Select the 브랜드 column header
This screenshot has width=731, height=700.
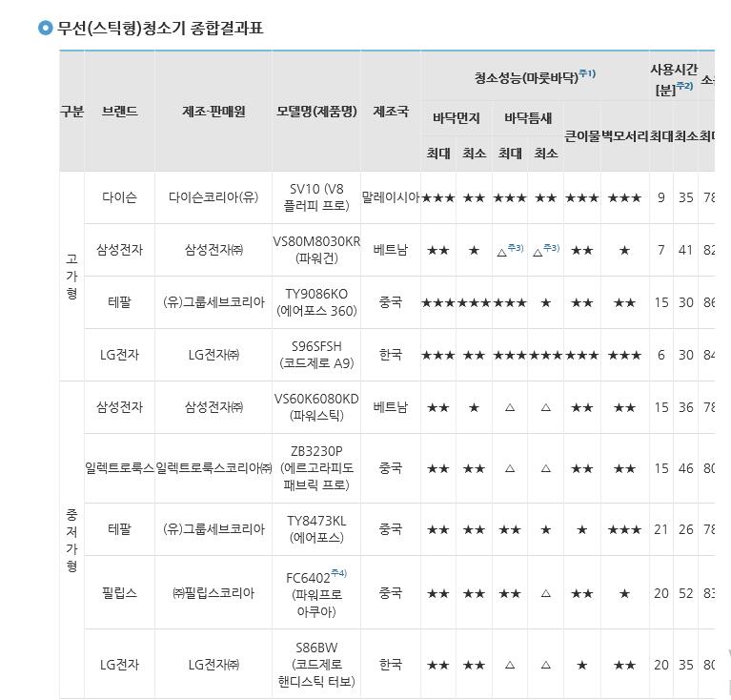click(x=120, y=111)
